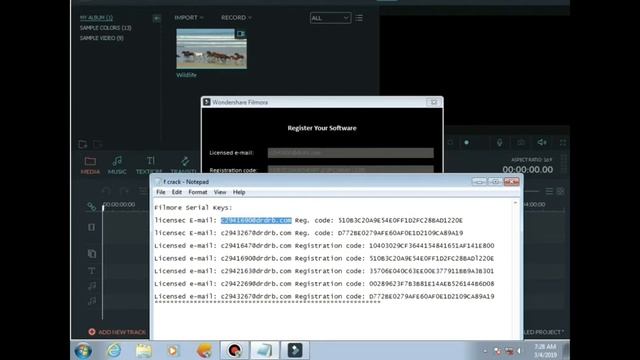
Task: Switch to Notepad taskbar icon
Action: 264,350
